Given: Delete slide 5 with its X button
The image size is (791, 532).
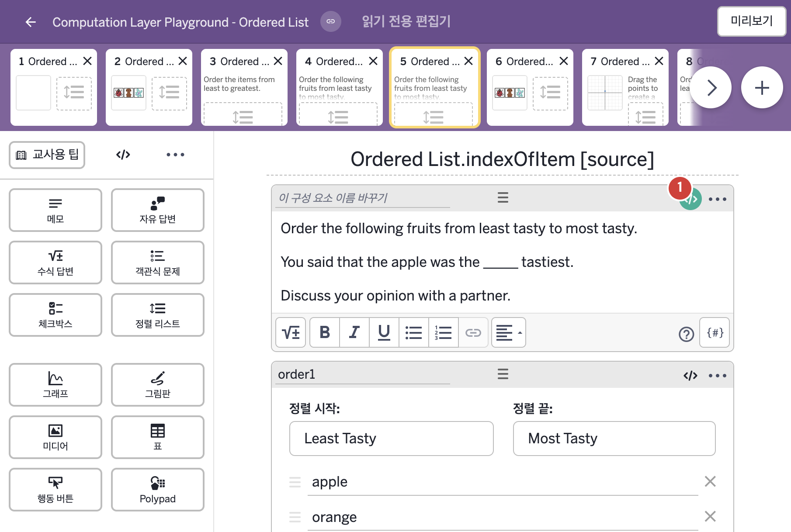Looking at the screenshot, I should [468, 61].
